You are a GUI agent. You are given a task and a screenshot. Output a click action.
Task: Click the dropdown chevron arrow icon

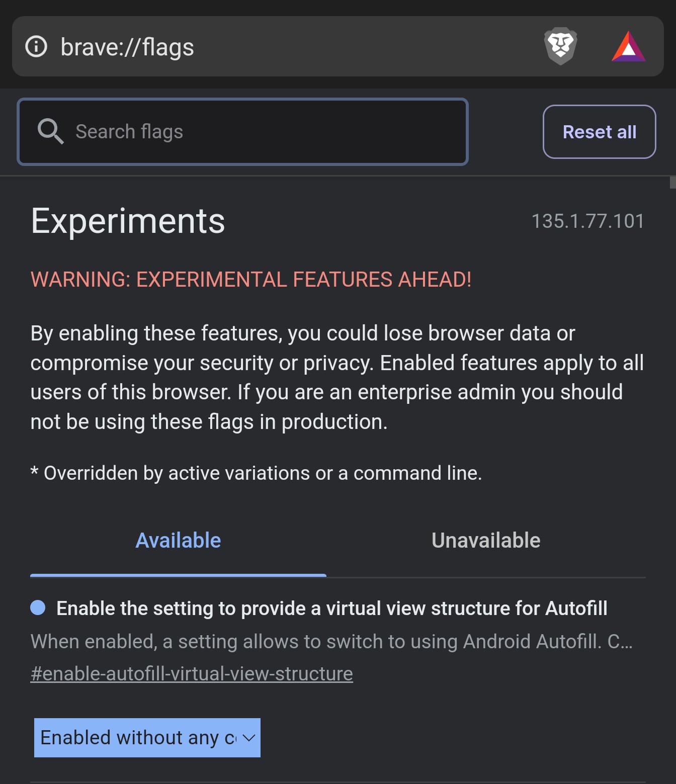pos(249,738)
